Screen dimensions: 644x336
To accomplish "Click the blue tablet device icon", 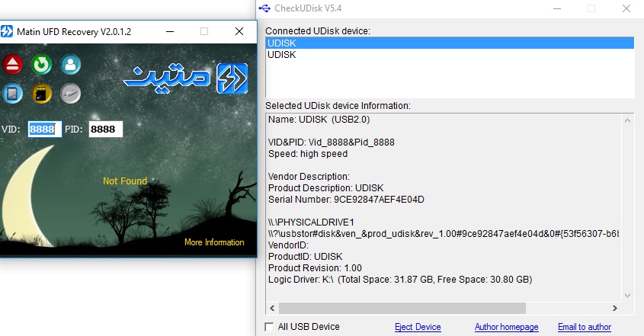I will tap(13, 94).
